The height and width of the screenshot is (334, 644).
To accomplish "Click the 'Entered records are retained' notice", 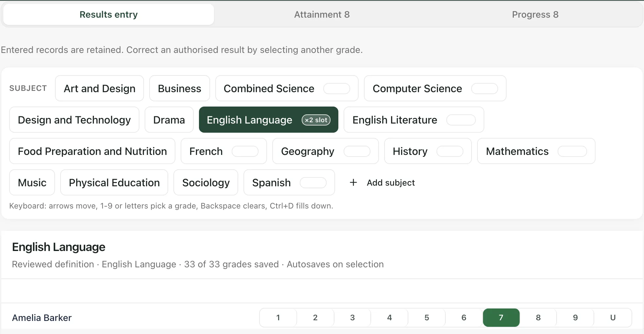I will point(182,50).
